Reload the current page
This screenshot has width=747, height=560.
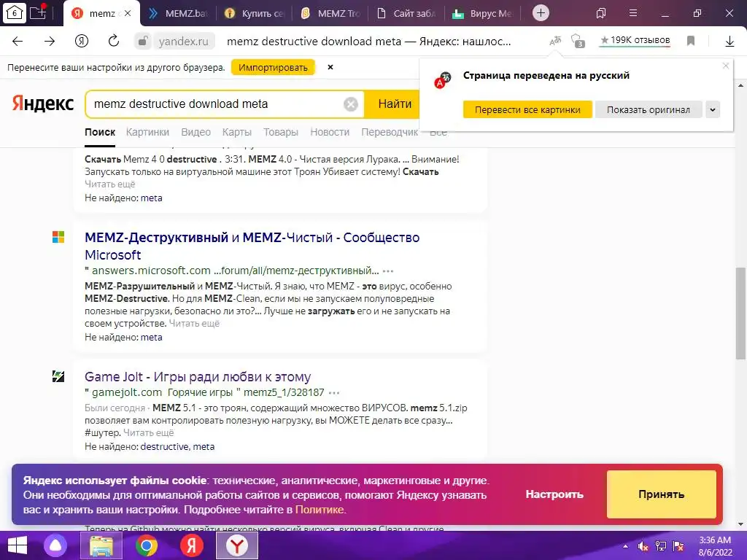(x=113, y=42)
